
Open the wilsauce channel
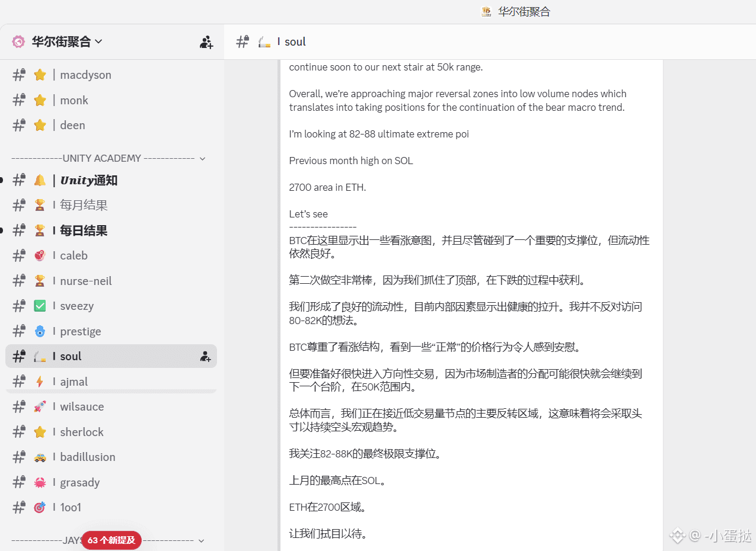(x=111, y=406)
